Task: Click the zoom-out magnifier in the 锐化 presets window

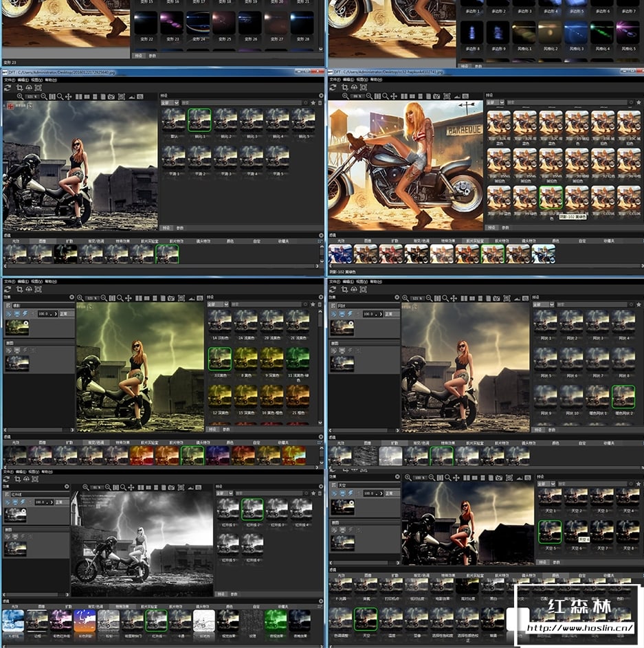Action: pyautogui.click(x=44, y=96)
